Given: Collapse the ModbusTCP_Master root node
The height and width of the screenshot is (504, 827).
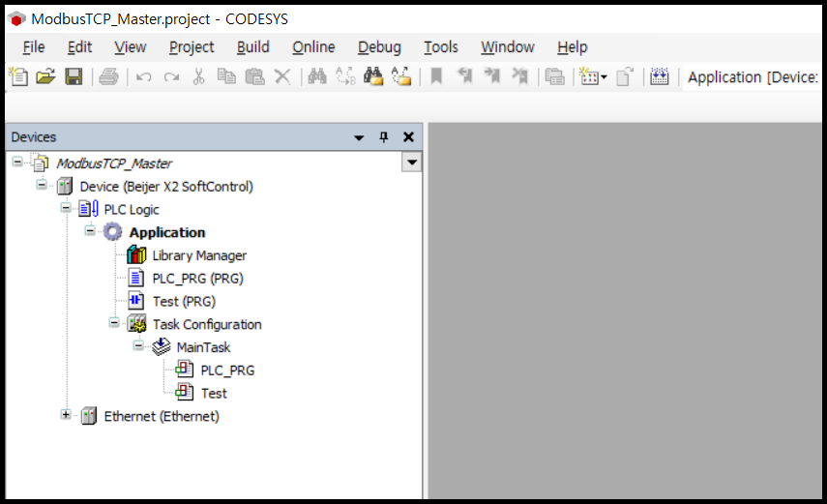Looking at the screenshot, I should (17, 162).
